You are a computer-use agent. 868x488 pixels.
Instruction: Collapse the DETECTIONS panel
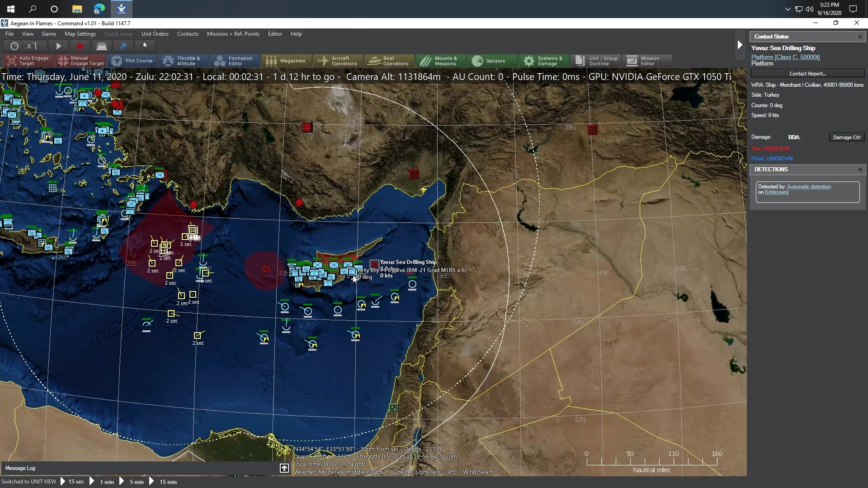pyautogui.click(x=860, y=169)
